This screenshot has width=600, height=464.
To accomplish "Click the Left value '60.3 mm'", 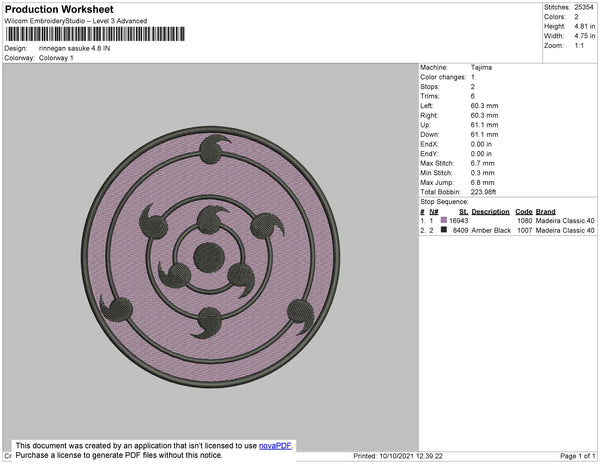I will pyautogui.click(x=484, y=106).
